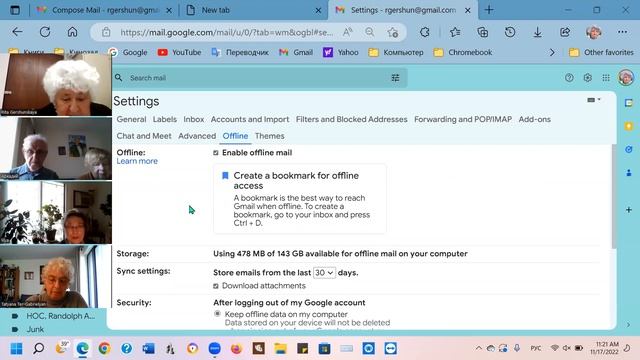This screenshot has height=360, width=640.
Task: Open Forwarding and POP/IMAP tab
Action: point(463,119)
